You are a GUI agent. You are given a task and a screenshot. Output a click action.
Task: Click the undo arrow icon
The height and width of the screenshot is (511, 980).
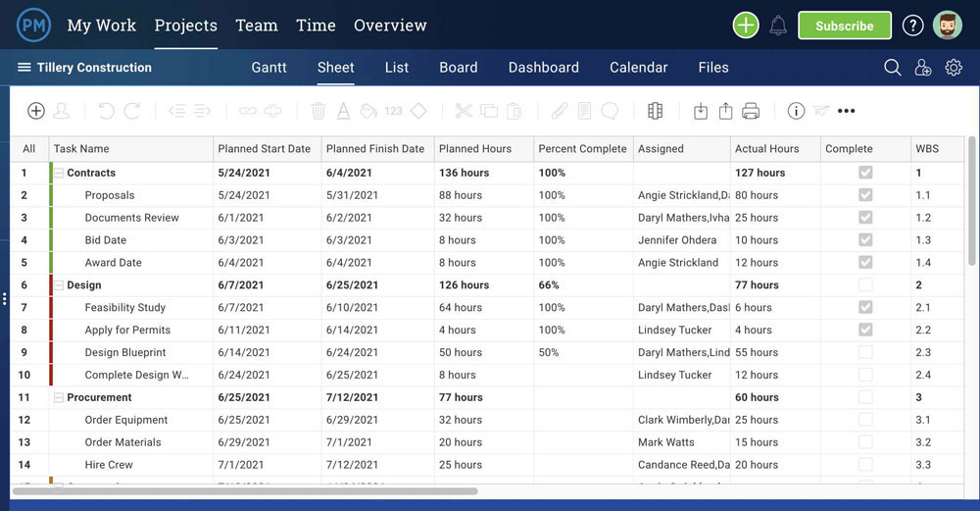[106, 111]
